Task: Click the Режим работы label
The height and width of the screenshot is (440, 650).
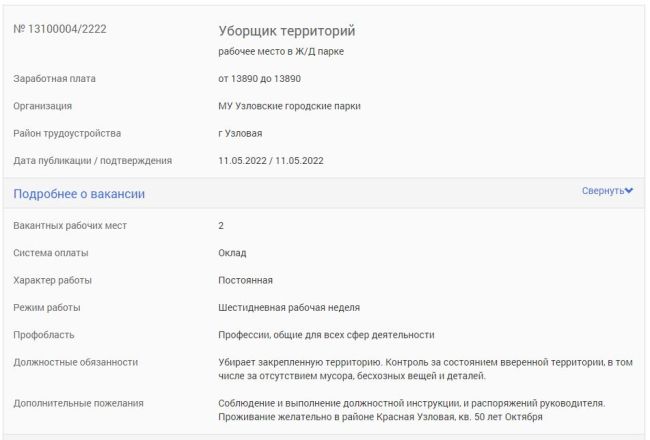Action: click(47, 308)
